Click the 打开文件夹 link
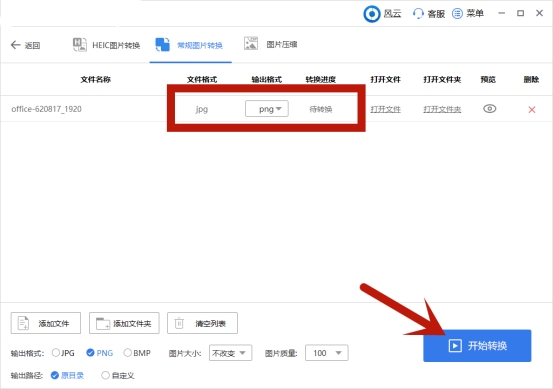This screenshot has width=553, height=389. coord(442,109)
